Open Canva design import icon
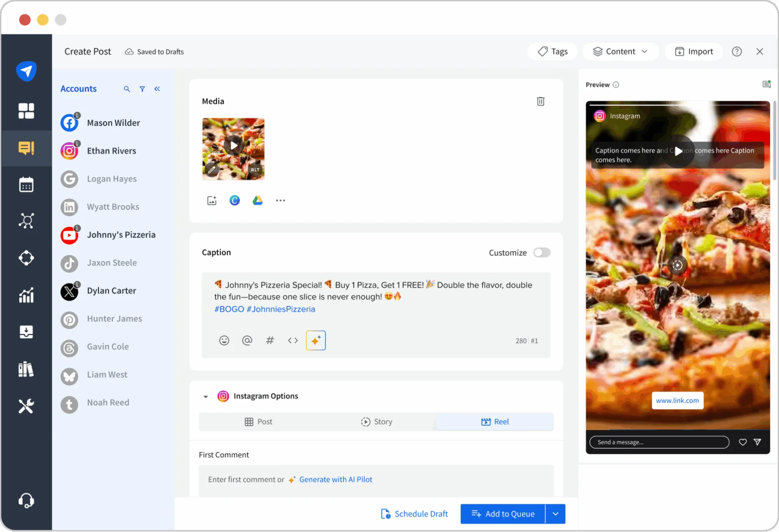 tap(235, 200)
